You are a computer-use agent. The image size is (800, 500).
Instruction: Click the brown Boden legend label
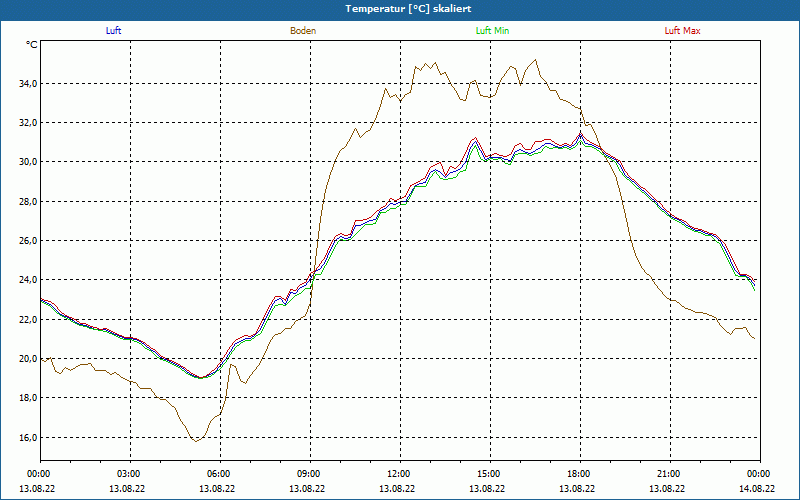click(x=303, y=31)
